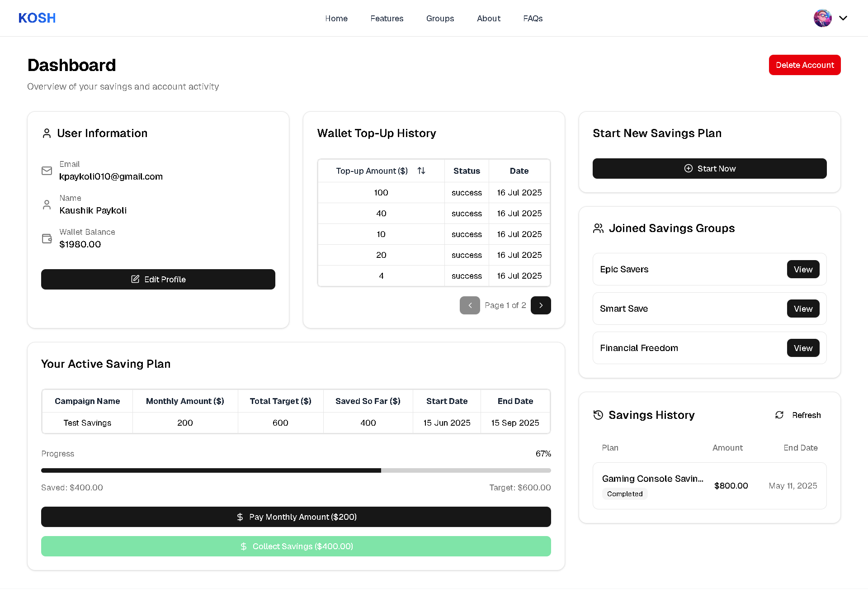Go to next top-up history page
The image size is (868, 603).
pyautogui.click(x=541, y=305)
